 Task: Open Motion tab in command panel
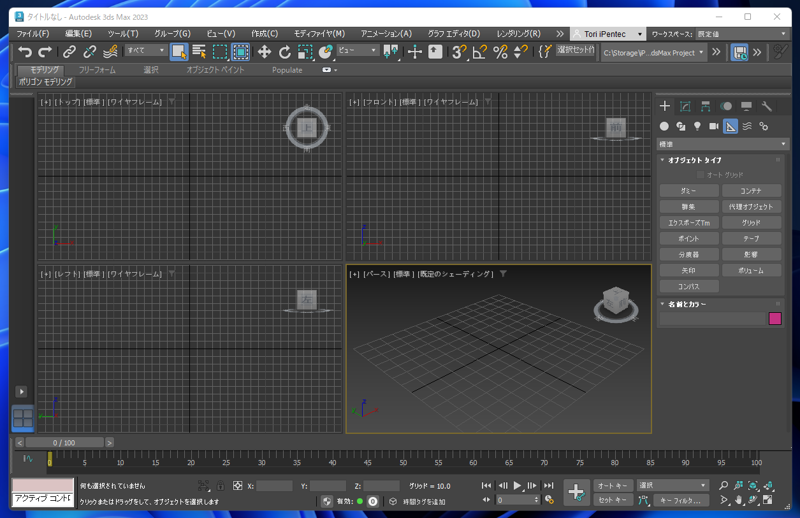726,106
